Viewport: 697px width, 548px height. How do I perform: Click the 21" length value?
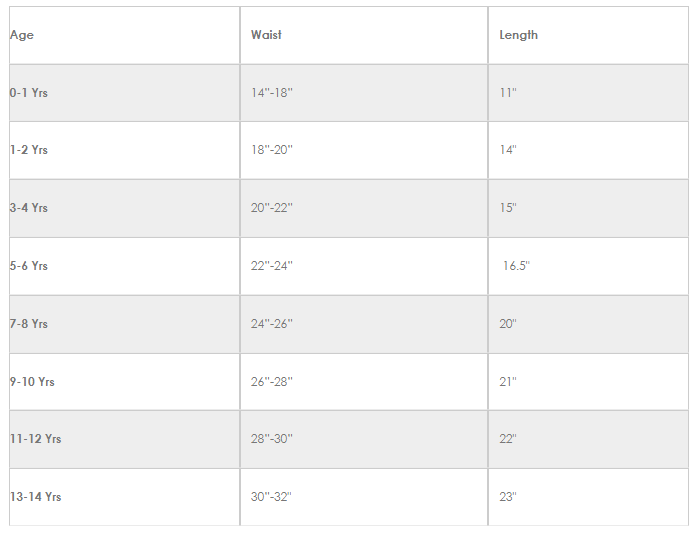click(508, 382)
